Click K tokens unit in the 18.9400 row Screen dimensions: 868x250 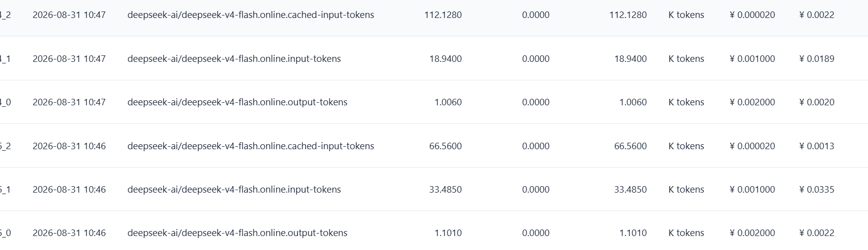click(x=686, y=59)
